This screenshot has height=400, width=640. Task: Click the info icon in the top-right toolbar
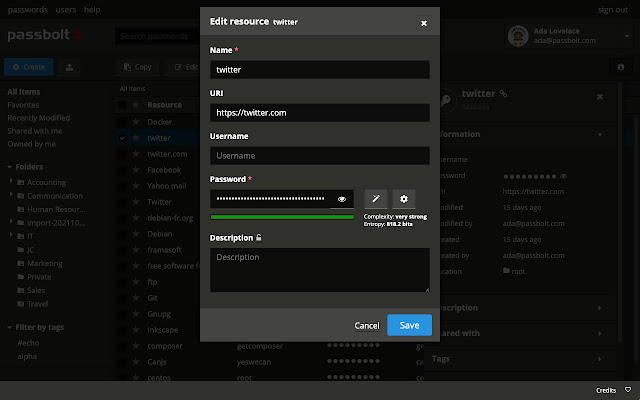coord(622,67)
